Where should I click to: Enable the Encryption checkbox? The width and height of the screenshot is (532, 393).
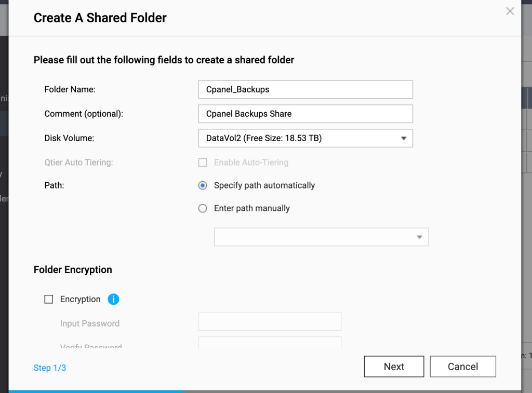pyautogui.click(x=48, y=299)
